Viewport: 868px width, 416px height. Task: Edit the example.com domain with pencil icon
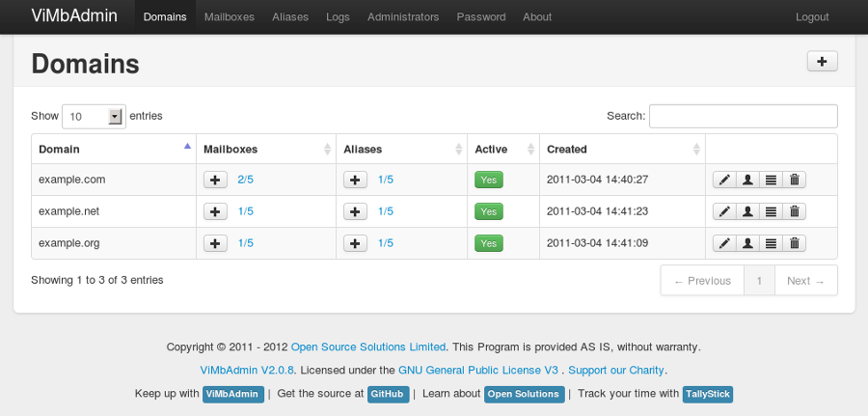click(724, 180)
